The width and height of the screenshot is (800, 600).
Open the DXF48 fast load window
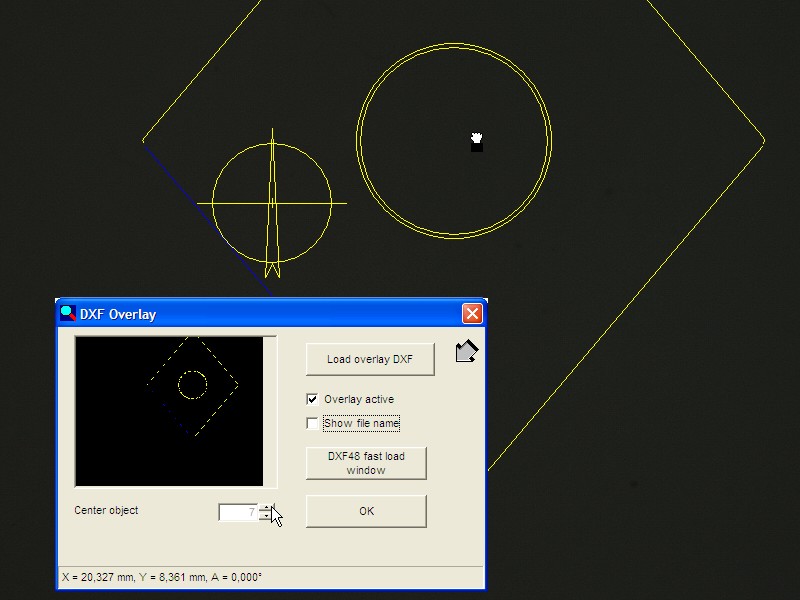point(366,463)
